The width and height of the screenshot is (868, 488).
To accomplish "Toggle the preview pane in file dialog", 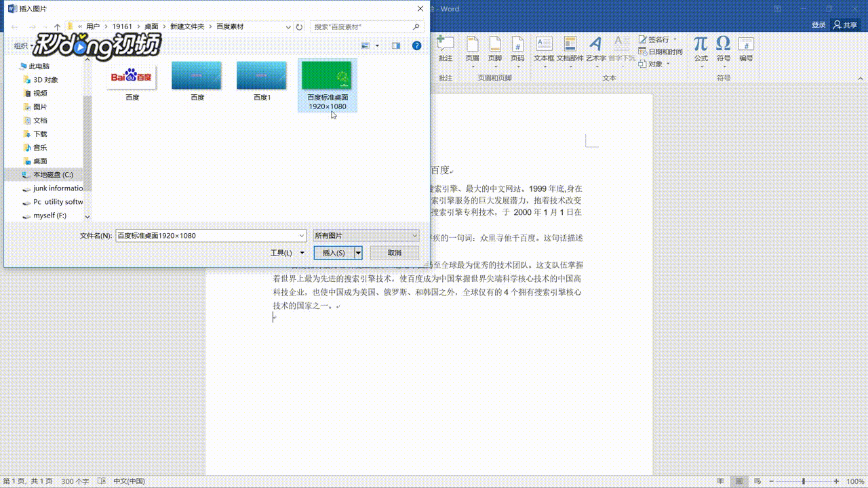I will point(396,45).
